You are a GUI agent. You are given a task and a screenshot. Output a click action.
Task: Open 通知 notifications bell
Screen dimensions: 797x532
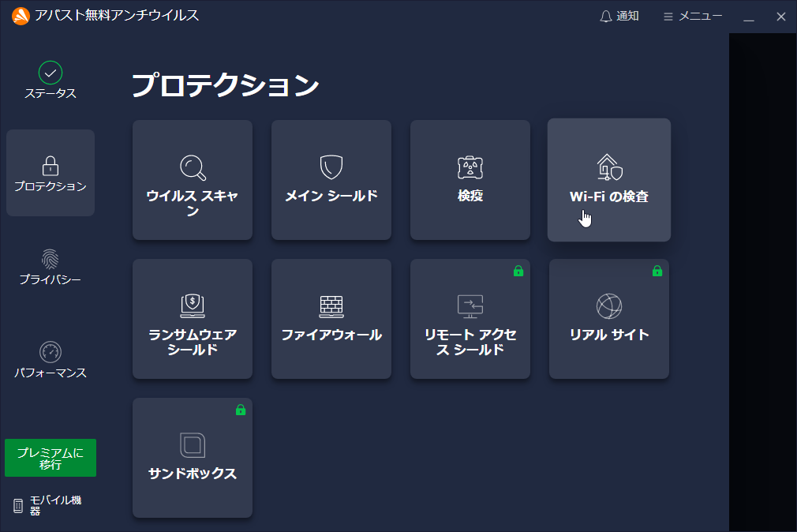tap(619, 17)
